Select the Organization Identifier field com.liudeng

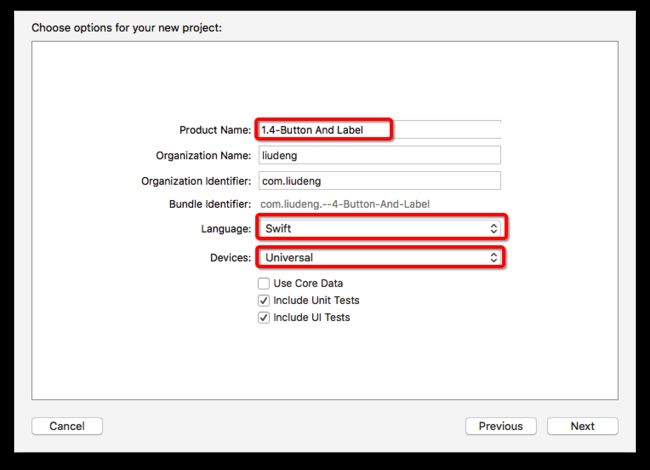379,181
